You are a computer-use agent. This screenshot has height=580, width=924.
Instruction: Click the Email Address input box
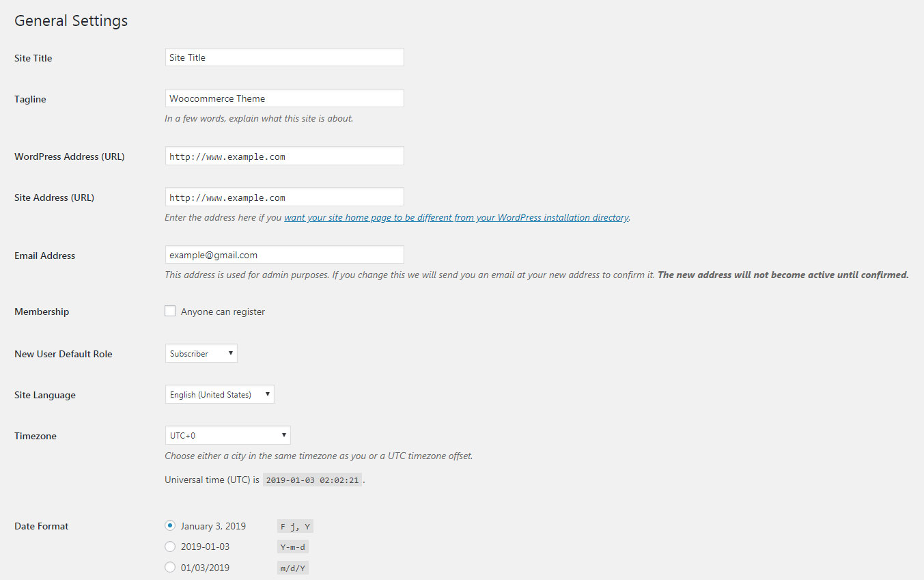tap(284, 255)
